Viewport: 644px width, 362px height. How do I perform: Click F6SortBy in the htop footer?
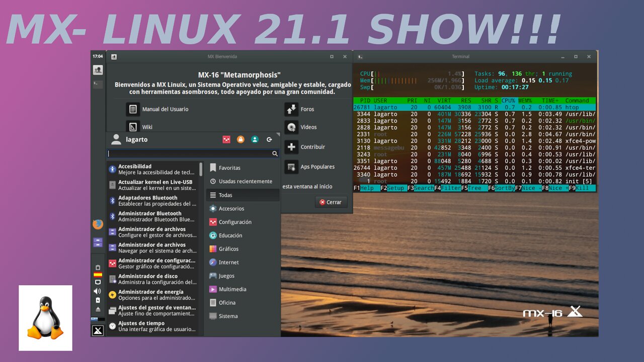[x=501, y=188]
